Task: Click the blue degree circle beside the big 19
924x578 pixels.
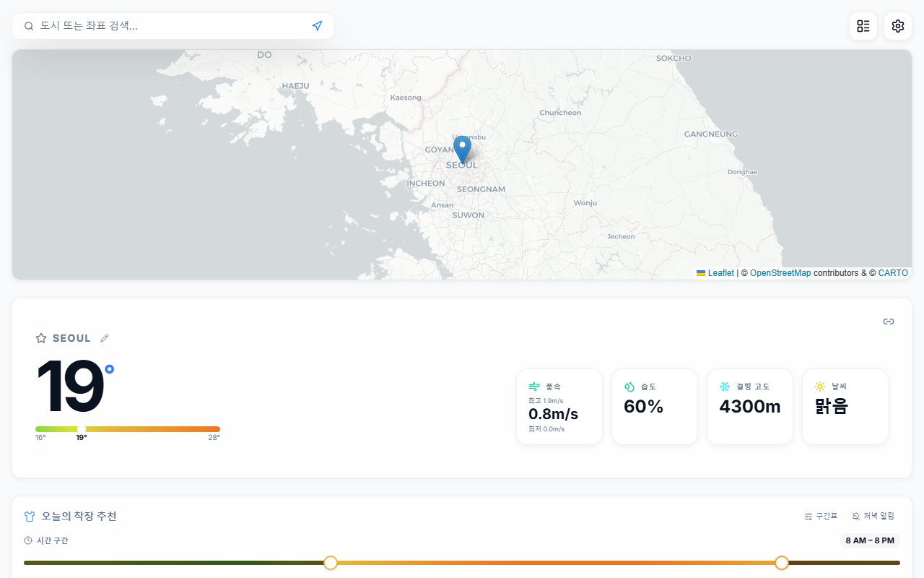Action: 109,369
